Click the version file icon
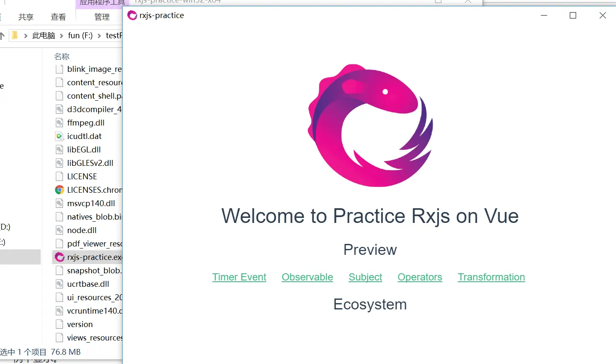This screenshot has width=616, height=364. point(60,324)
